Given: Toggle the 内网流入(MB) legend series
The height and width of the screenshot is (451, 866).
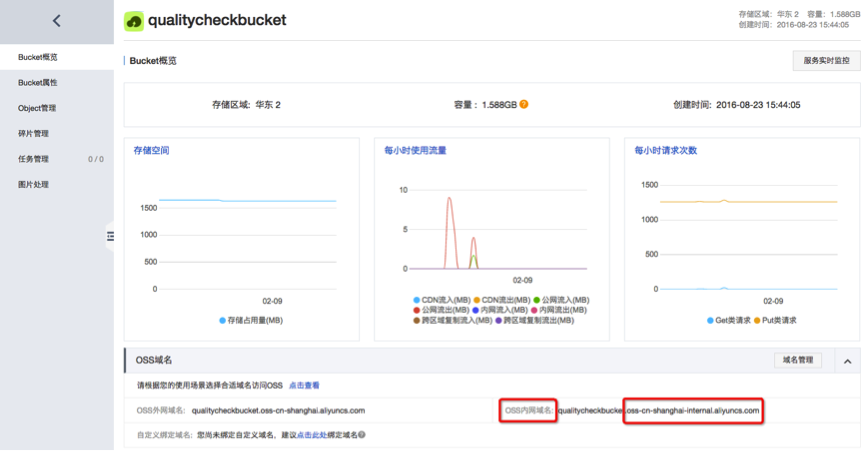Looking at the screenshot, I should click(x=500, y=310).
